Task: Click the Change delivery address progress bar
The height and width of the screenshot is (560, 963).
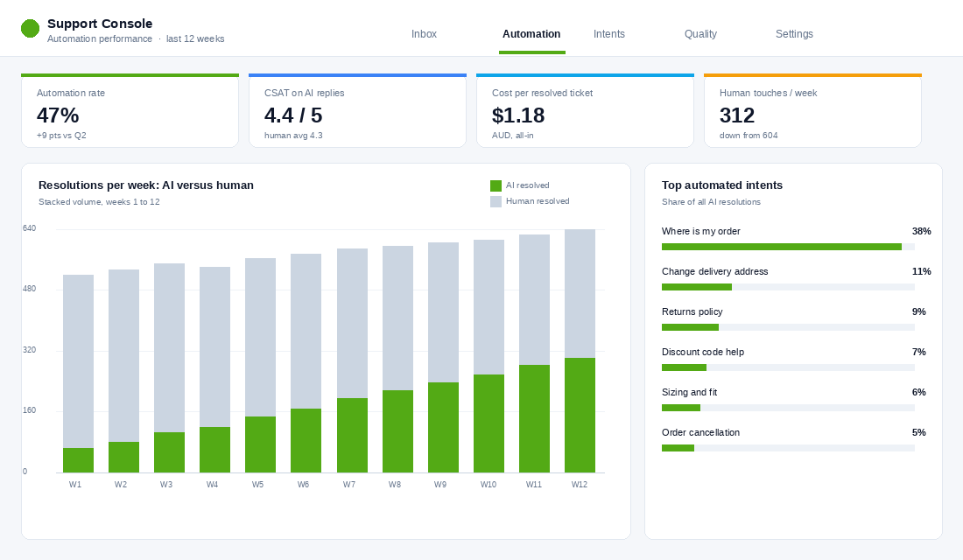Action: (788, 287)
